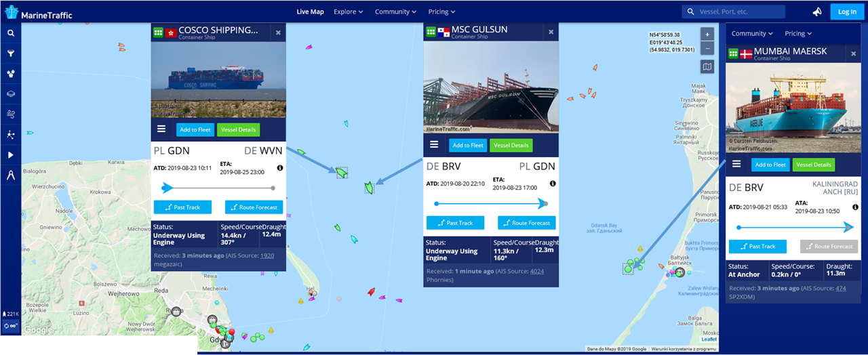Click MSC GULSUN vessel photo
Image resolution: width=868 pixels, height=355 pixels.
(491, 87)
